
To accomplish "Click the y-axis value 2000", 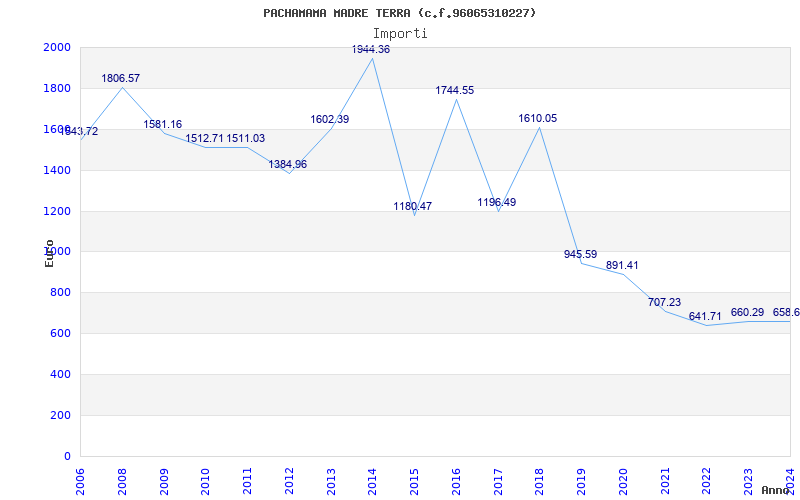I will (x=57, y=47).
